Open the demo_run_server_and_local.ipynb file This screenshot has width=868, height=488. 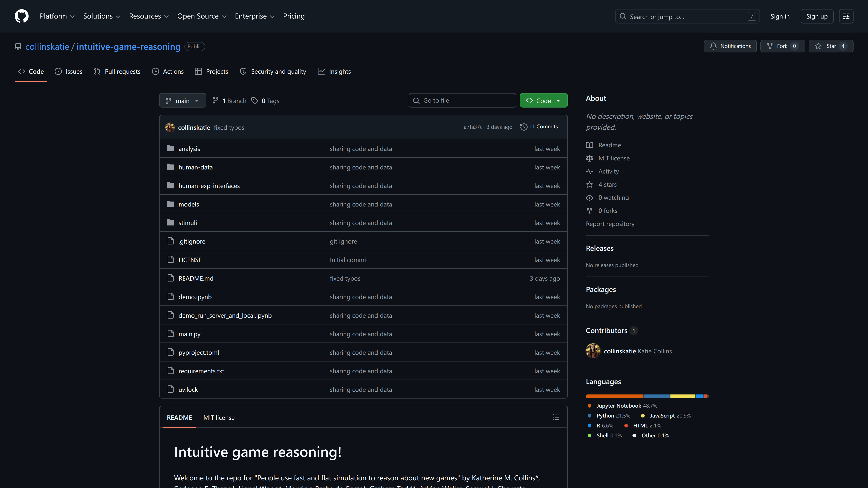click(x=225, y=316)
